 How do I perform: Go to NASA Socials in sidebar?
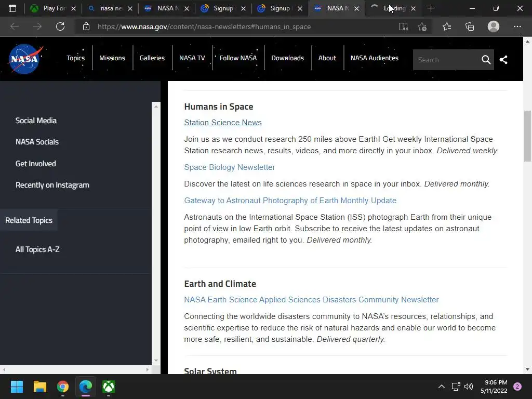coord(37,142)
